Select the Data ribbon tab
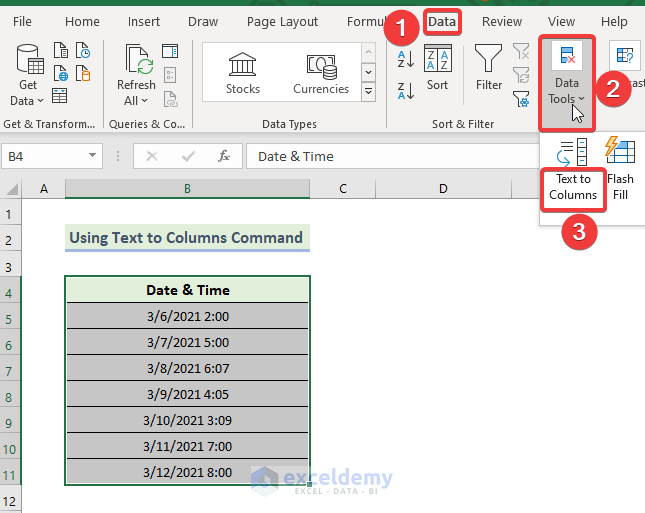The width and height of the screenshot is (645, 513). pyautogui.click(x=442, y=21)
